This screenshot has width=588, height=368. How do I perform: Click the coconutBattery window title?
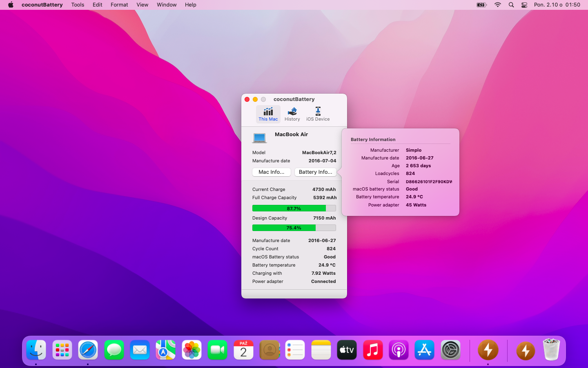294,99
